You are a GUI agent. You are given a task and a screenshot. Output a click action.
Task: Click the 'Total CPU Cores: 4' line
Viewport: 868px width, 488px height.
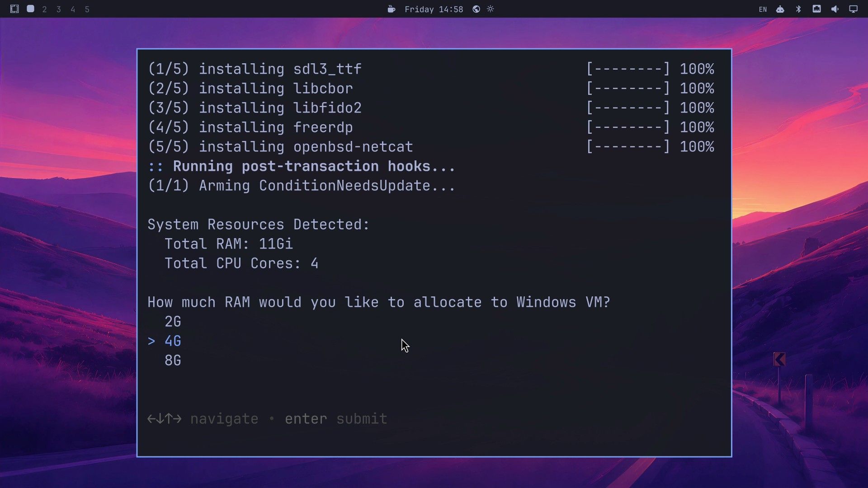click(x=241, y=263)
